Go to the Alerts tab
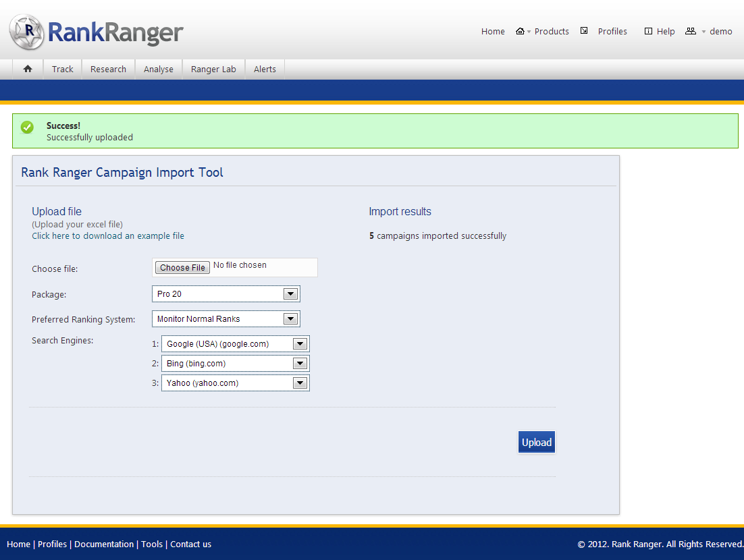Screen dimensions: 744x560 (x=265, y=69)
